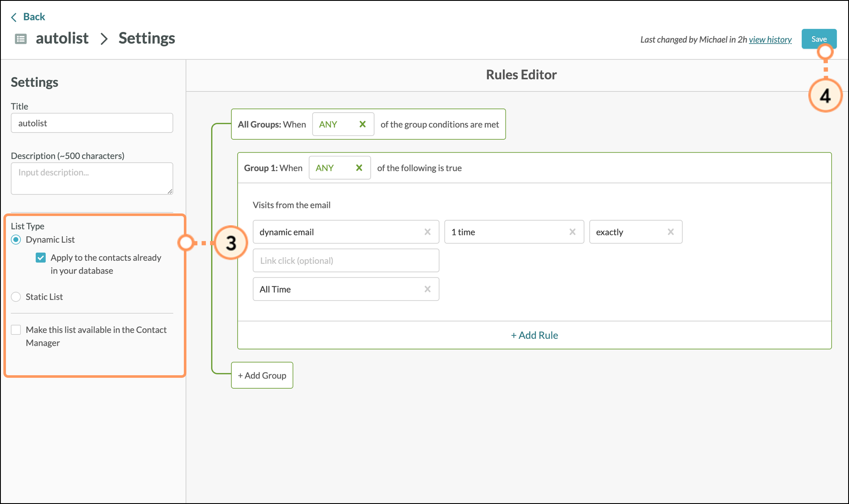Image resolution: width=849 pixels, height=504 pixels.
Task: Click into the Description text area
Action: pyautogui.click(x=92, y=178)
